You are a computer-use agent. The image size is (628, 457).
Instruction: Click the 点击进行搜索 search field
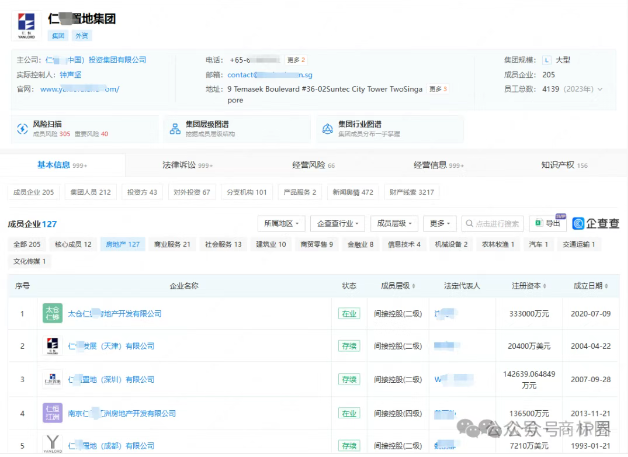[493, 223]
